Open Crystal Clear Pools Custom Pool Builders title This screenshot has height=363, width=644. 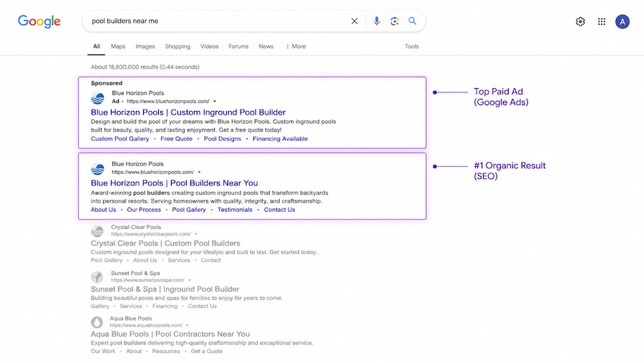[165, 243]
